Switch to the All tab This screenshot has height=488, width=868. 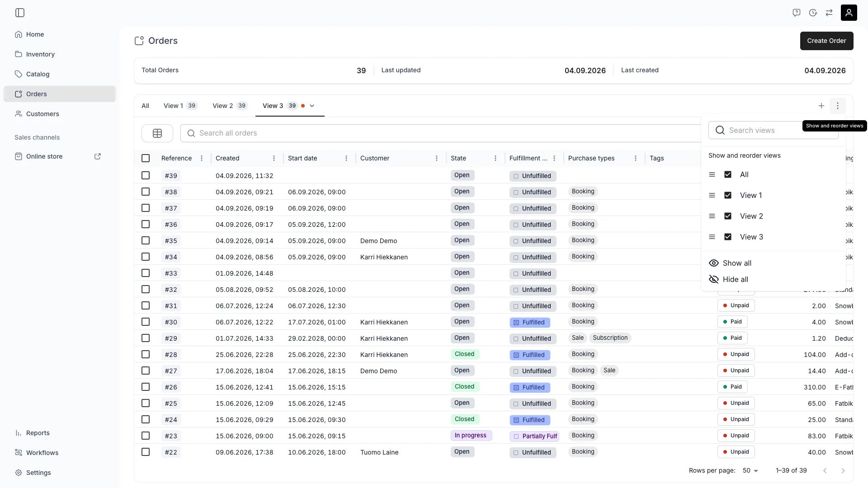coord(145,106)
